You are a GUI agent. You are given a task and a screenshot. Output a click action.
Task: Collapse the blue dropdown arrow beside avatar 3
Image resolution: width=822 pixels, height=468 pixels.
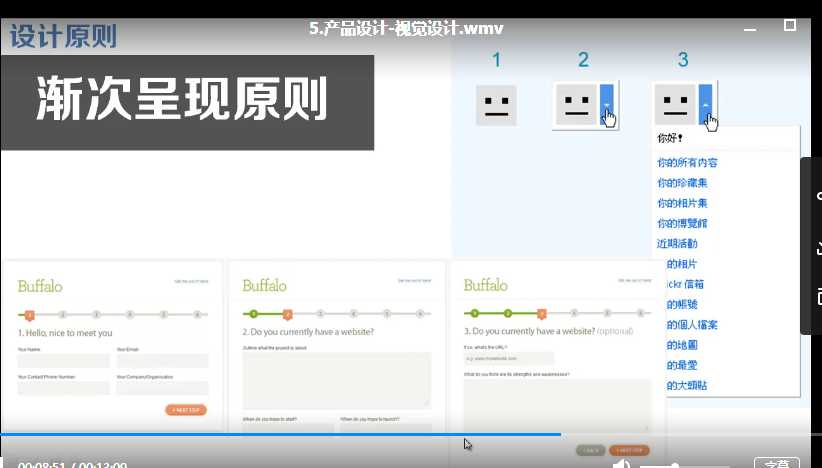(x=706, y=105)
